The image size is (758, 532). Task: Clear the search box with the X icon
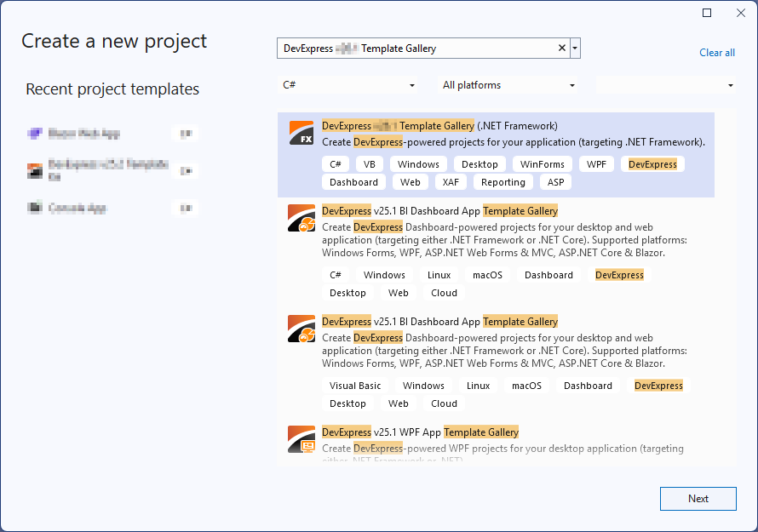pyautogui.click(x=562, y=48)
